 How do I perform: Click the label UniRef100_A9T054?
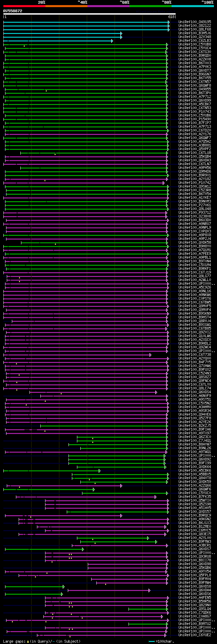pos(195,571)
